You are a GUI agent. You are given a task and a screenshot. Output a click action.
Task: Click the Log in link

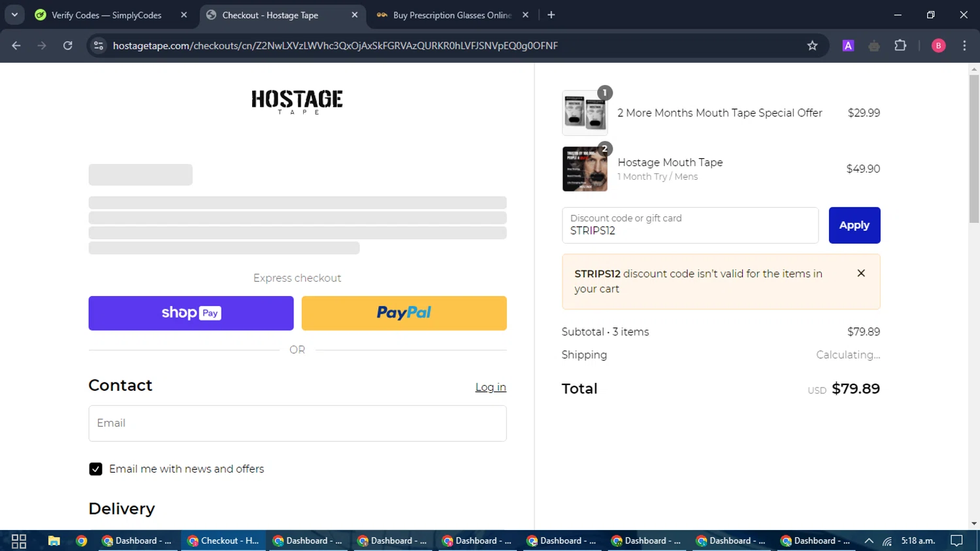tap(491, 387)
